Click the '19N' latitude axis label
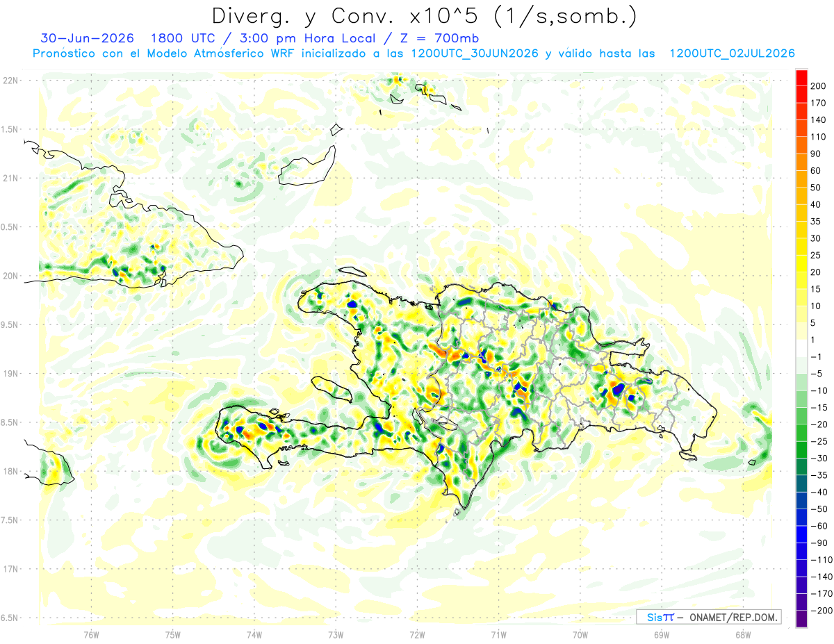This screenshot has width=834, height=644. coord(10,374)
